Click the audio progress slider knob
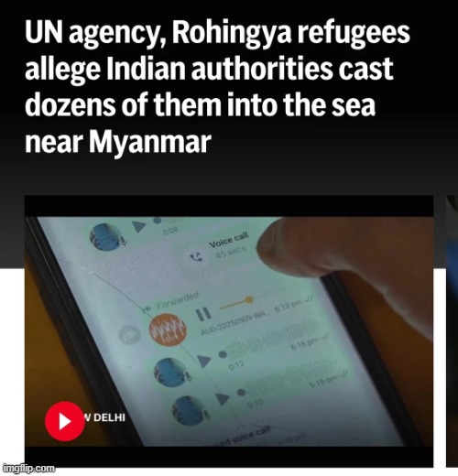Viewport: 458px width, 476px height. click(x=249, y=300)
